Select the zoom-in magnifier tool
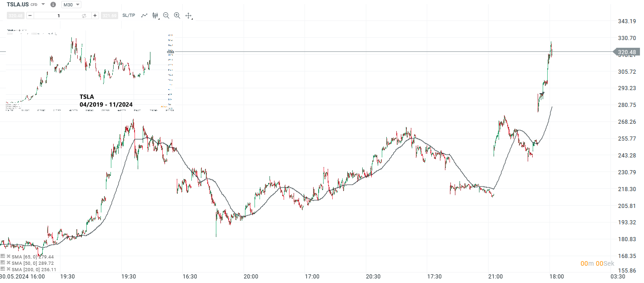 177,15
